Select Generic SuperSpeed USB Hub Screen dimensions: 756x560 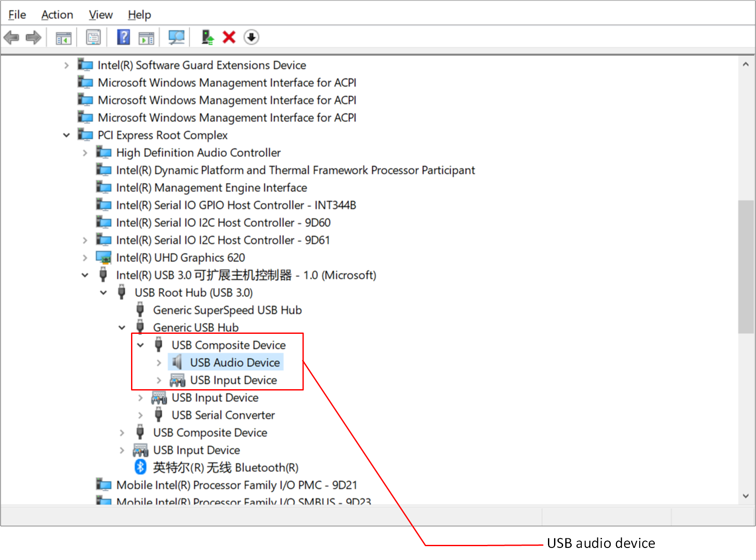tap(227, 310)
